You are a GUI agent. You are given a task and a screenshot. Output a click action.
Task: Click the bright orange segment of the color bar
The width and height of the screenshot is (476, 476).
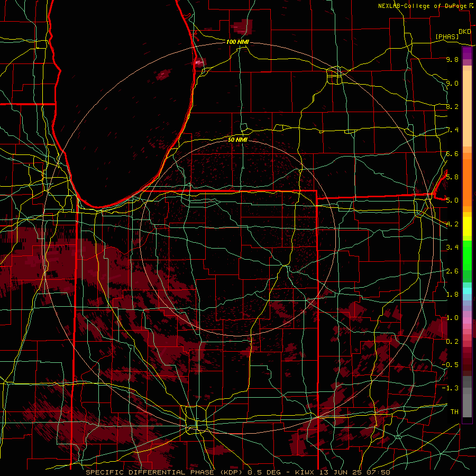467,182
